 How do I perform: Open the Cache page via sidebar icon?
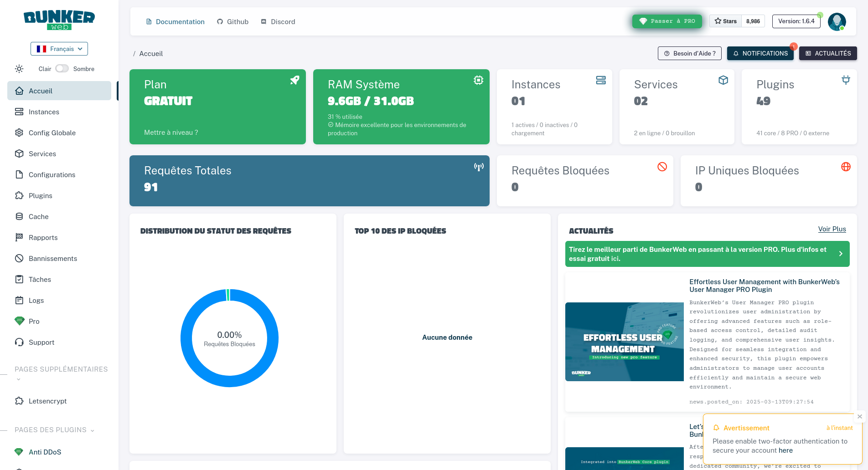pyautogui.click(x=39, y=216)
